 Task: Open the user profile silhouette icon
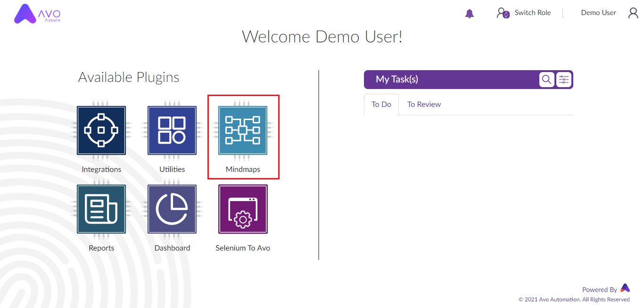pyautogui.click(x=633, y=13)
